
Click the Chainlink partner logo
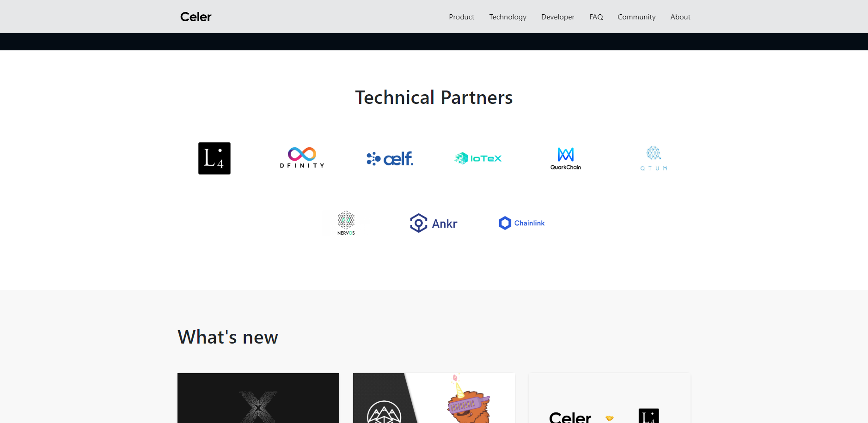[521, 223]
